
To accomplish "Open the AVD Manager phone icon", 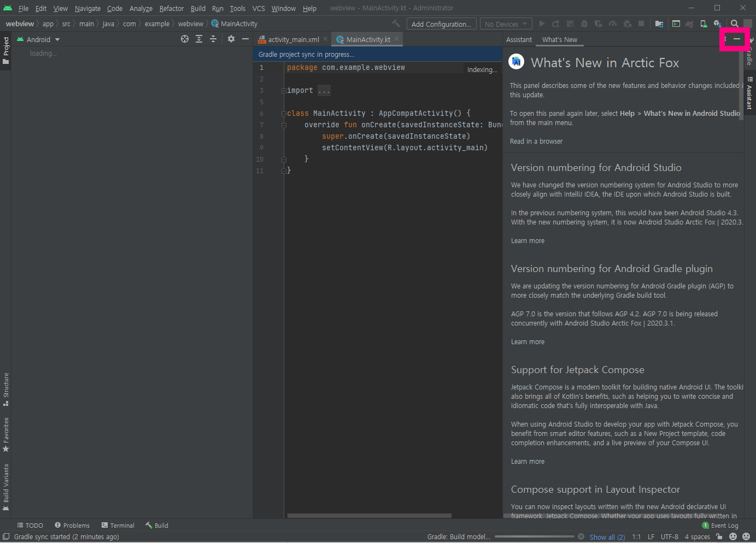I will point(704,23).
